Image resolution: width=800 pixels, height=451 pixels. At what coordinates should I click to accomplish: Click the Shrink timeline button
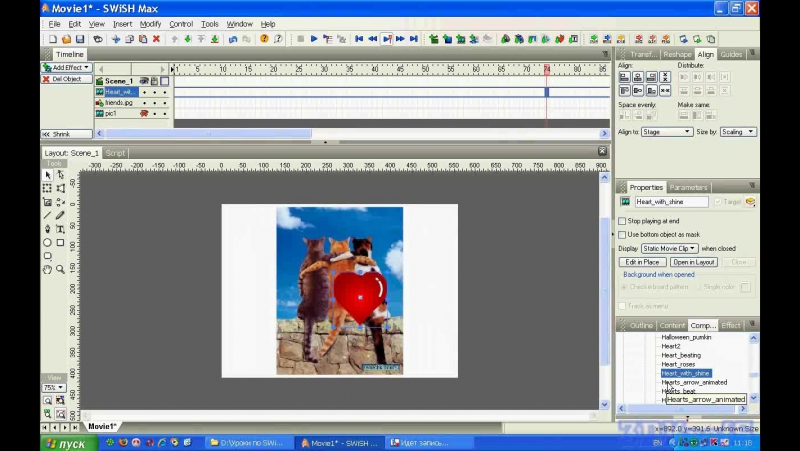tap(66, 134)
